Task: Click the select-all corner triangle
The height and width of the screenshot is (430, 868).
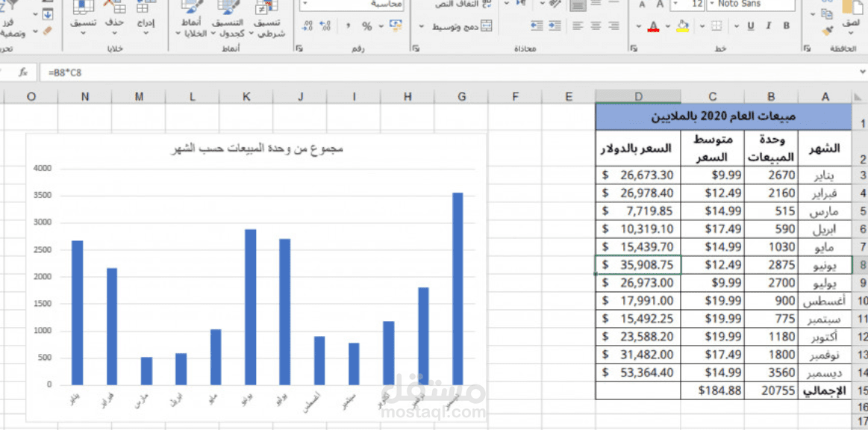Action: point(859,96)
